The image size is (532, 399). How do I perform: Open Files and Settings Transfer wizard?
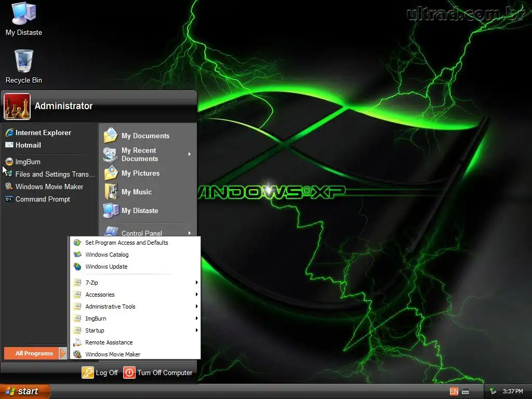tap(50, 174)
